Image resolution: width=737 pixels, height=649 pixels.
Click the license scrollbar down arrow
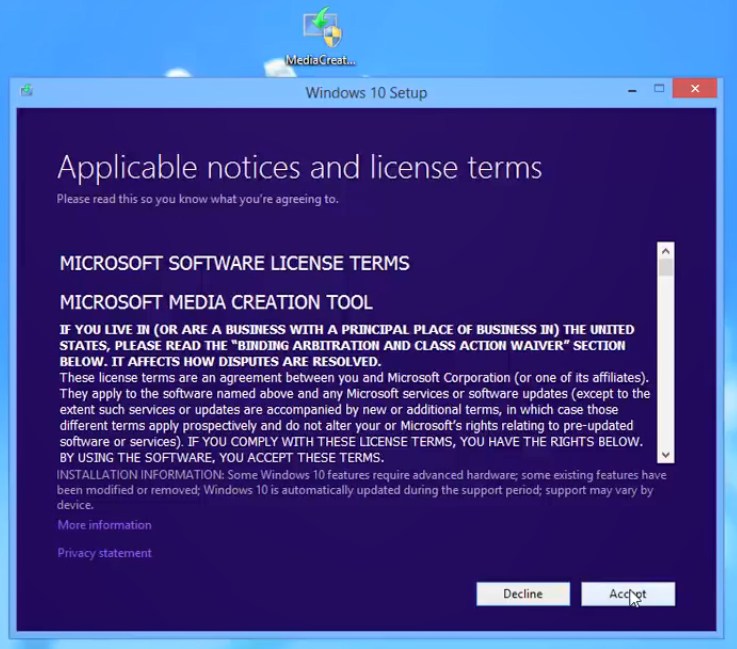[x=666, y=454]
